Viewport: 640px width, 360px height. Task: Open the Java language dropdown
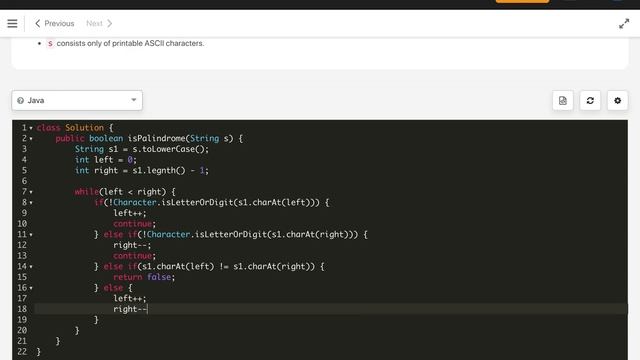click(77, 100)
